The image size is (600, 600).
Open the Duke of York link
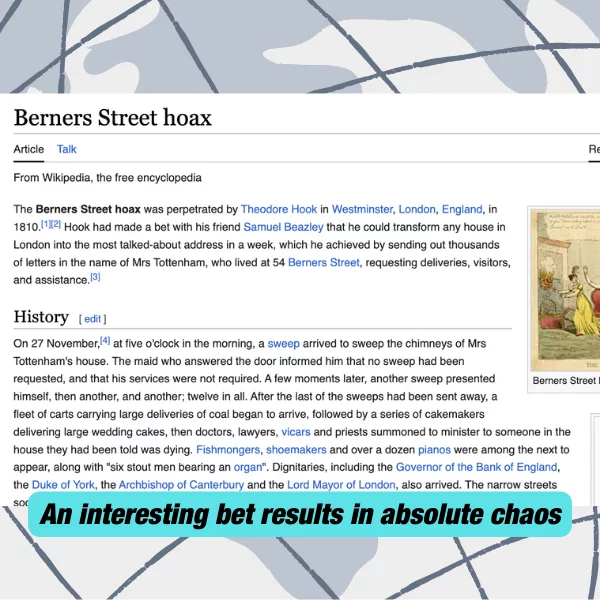click(63, 485)
